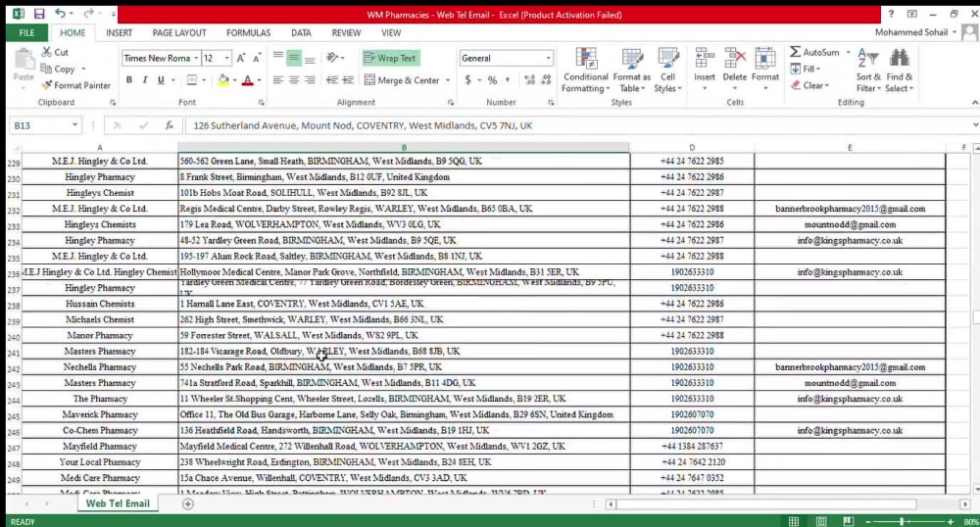The height and width of the screenshot is (527, 980).
Task: Set Top Align vertical alignment
Action: (x=278, y=58)
